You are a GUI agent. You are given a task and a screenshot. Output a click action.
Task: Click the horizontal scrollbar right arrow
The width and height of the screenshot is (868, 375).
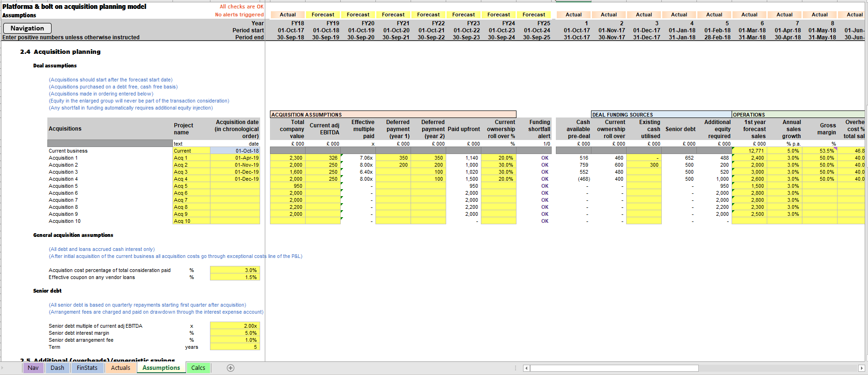coord(861,368)
